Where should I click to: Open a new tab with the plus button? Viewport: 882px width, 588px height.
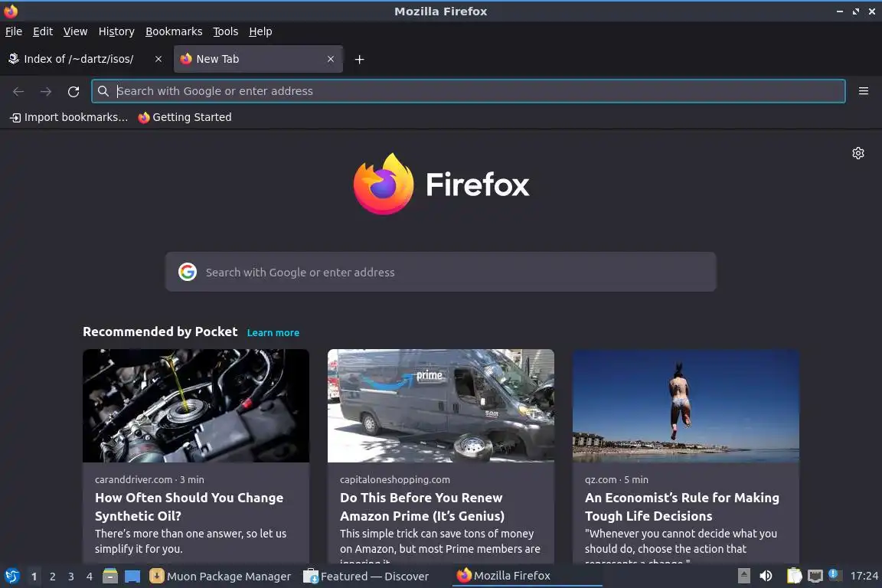point(359,59)
